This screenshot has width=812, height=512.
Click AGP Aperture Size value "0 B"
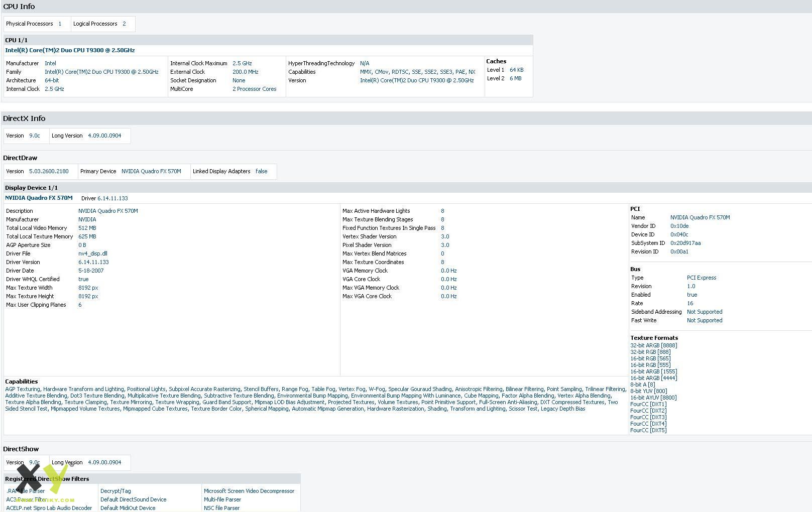[x=82, y=245]
